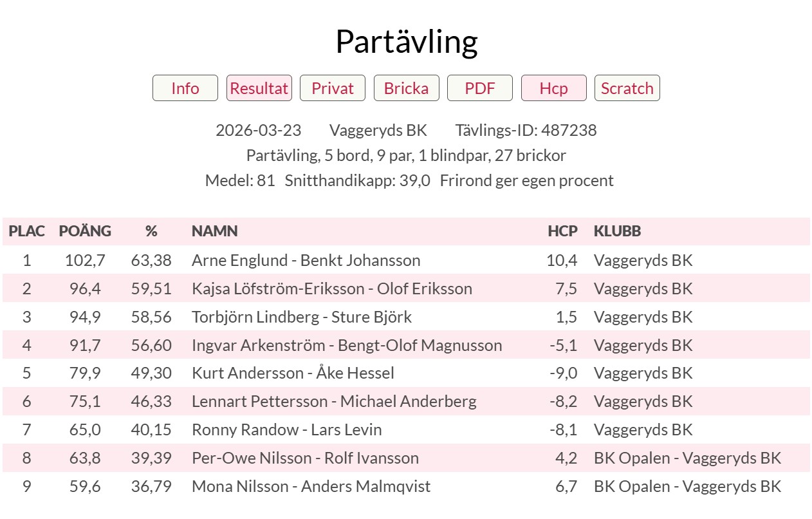Click the Info button
Image resolution: width=812 pixels, height=519 pixels.
[x=185, y=88]
